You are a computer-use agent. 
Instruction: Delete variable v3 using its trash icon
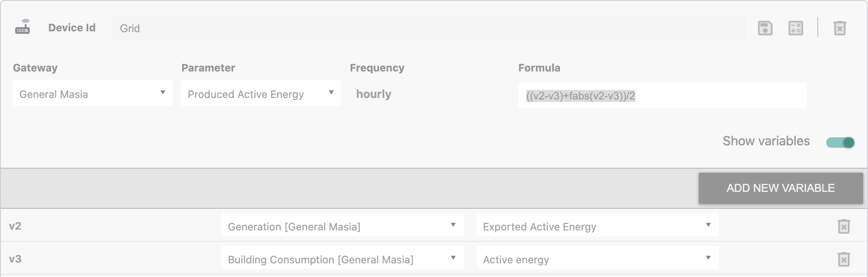pyautogui.click(x=844, y=259)
